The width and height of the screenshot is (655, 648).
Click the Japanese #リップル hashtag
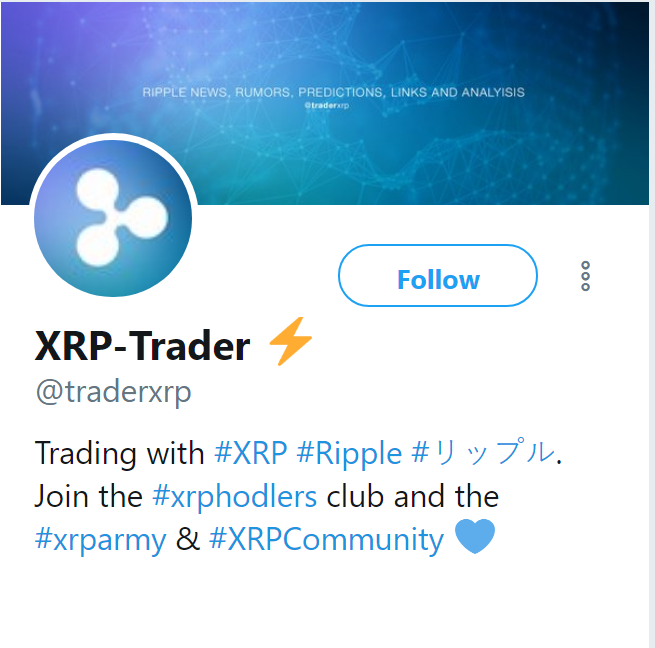(483, 451)
